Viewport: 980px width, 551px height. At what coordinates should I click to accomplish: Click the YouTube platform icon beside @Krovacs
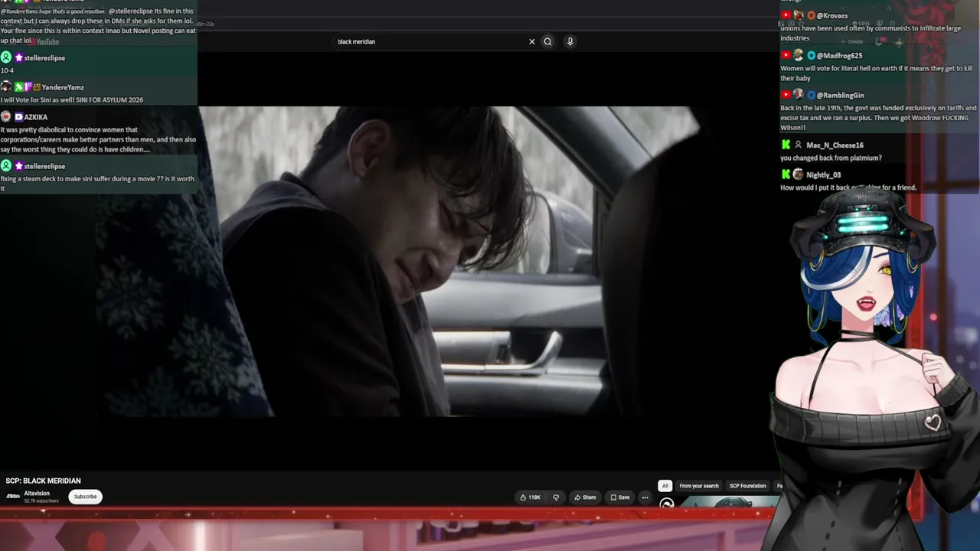point(786,15)
